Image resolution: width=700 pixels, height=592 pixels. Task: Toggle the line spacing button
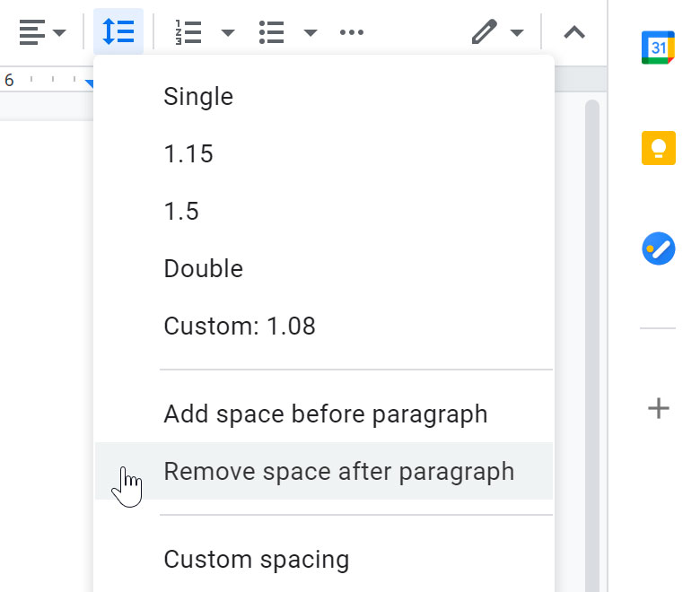tap(118, 31)
